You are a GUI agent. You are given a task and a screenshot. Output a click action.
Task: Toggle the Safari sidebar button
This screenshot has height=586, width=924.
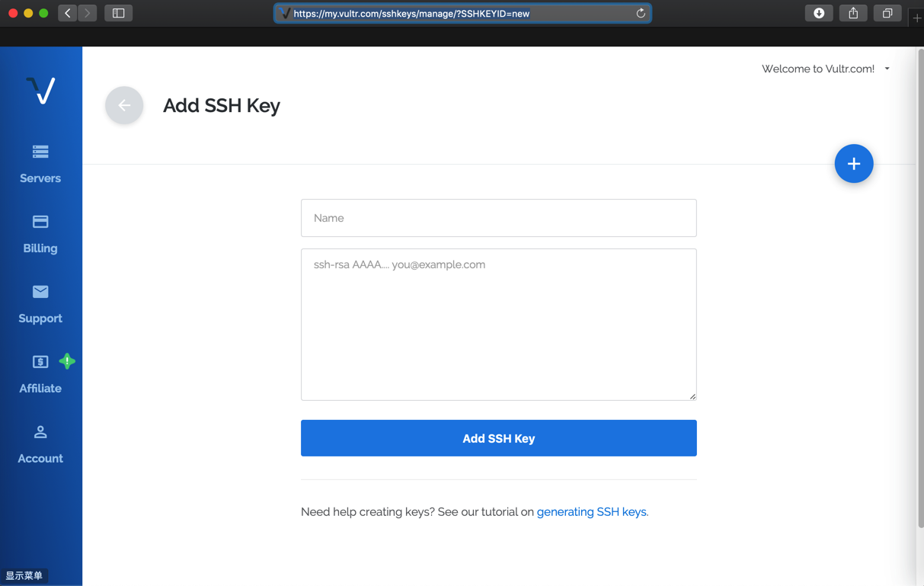tap(118, 13)
